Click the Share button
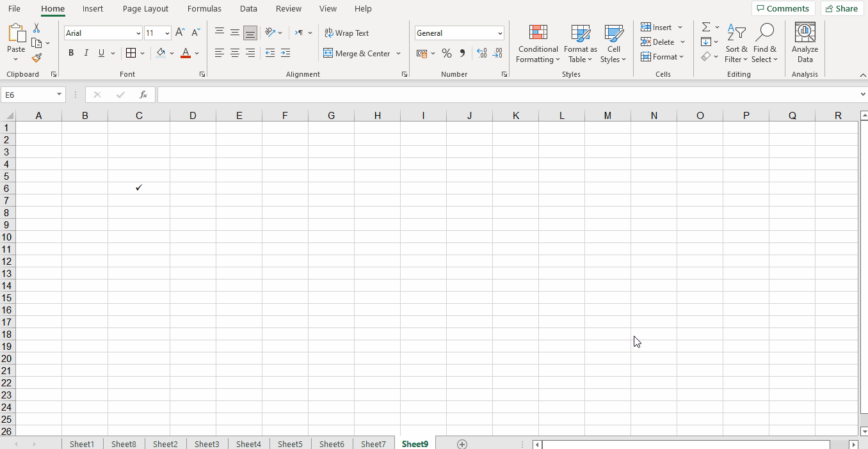The width and height of the screenshot is (868, 449). (842, 8)
